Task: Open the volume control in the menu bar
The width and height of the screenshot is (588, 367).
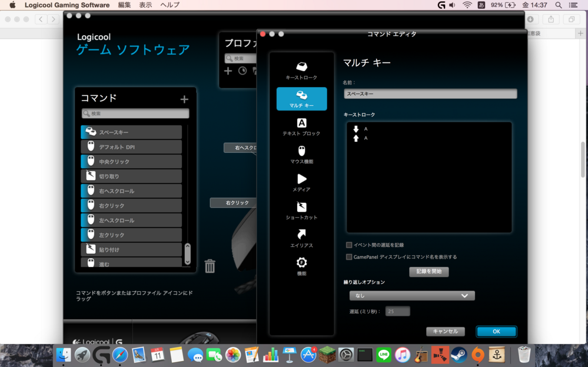Action: [x=452, y=5]
